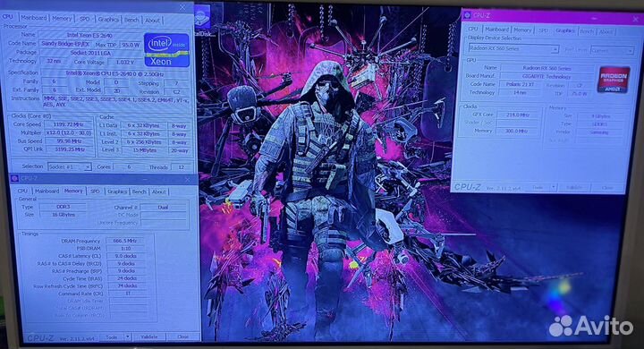Click the CPU-Z app icon in Graphics window title bar
Image resolution: width=644 pixels, height=349 pixels.
467,15
